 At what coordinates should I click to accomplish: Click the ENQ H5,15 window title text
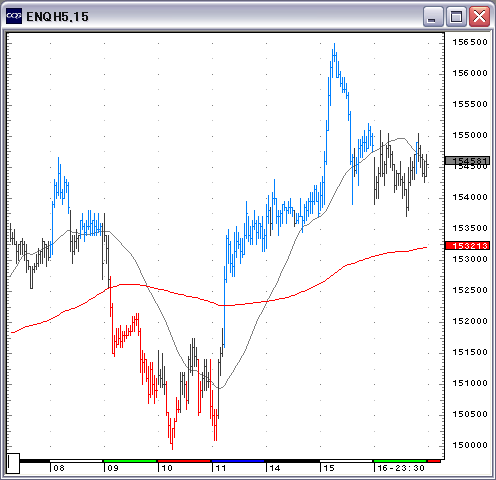tap(57, 17)
